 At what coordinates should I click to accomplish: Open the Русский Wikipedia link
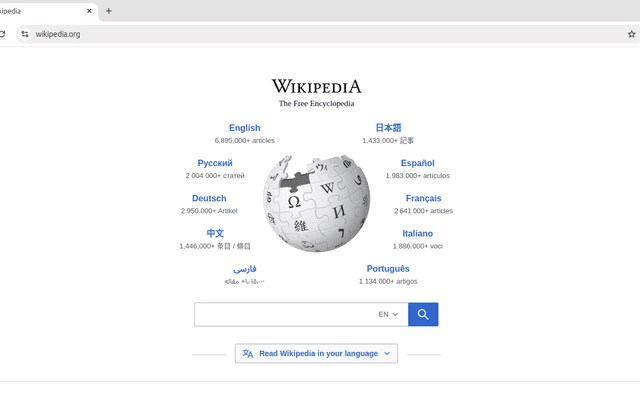215,163
